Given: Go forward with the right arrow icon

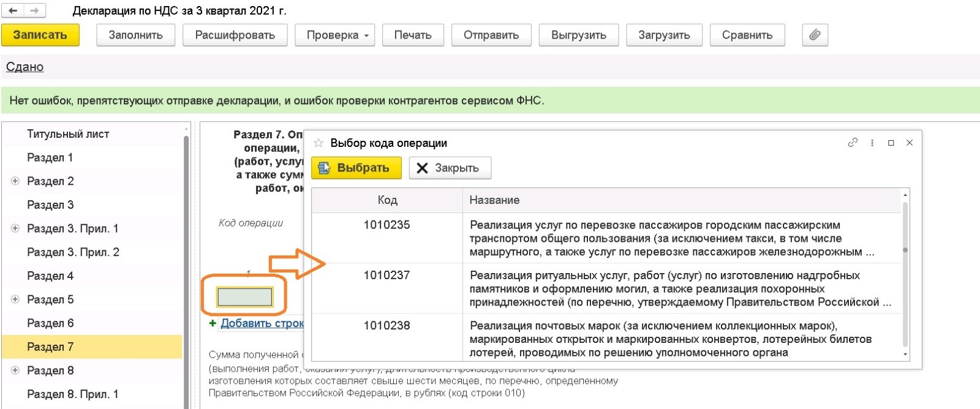Looking at the screenshot, I should [x=34, y=10].
